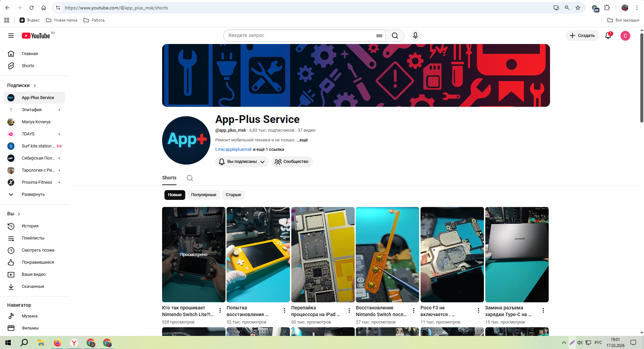The height and width of the screenshot is (349, 644).
Task: Open the browser extensions puzzle icon
Action: [x=607, y=8]
